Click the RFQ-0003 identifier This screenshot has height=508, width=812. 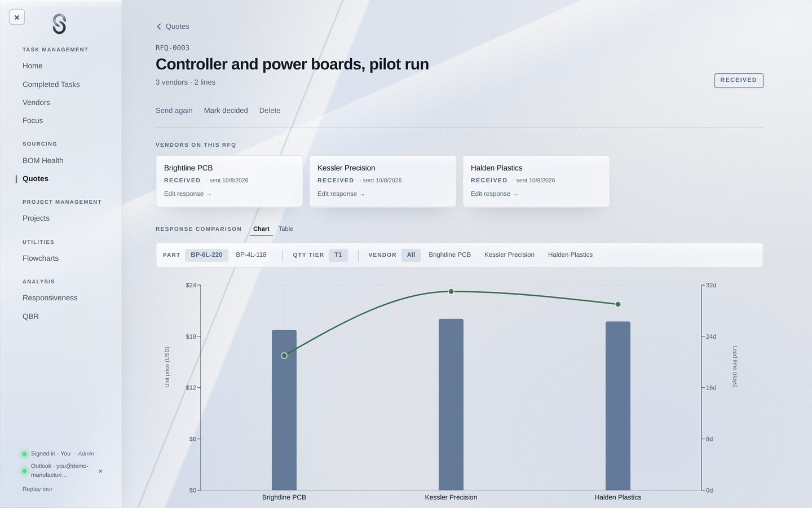point(173,48)
